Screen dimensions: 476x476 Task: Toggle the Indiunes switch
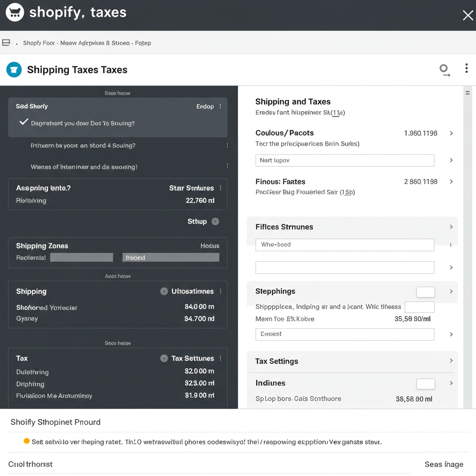click(426, 383)
